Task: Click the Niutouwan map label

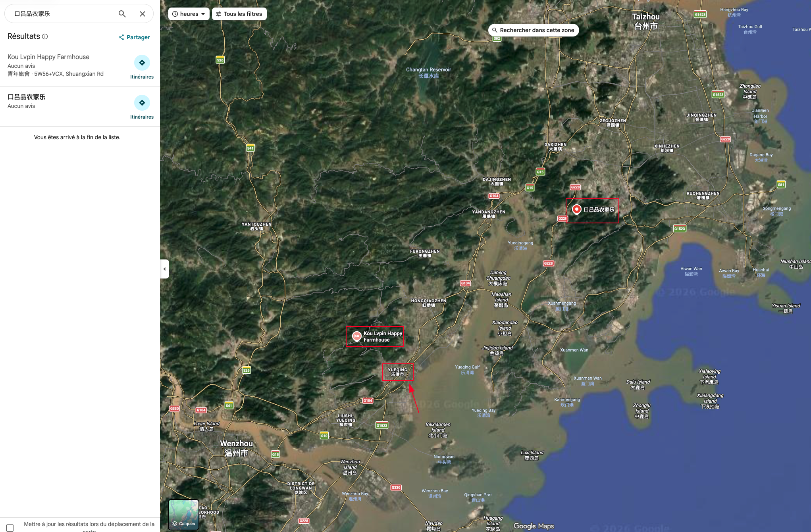Action: point(444,459)
